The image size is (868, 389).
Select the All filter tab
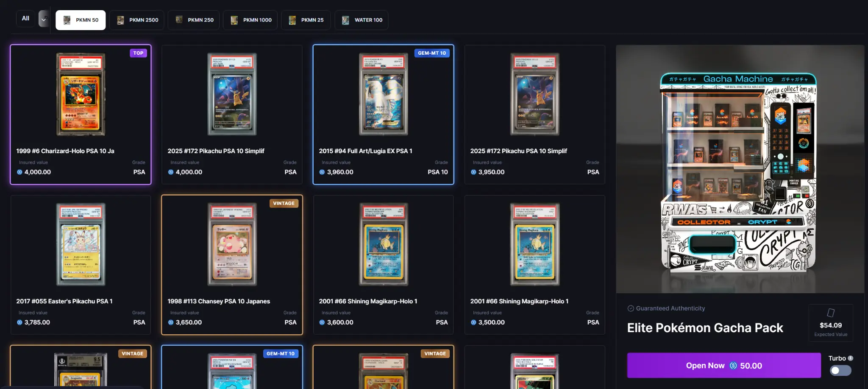point(25,19)
